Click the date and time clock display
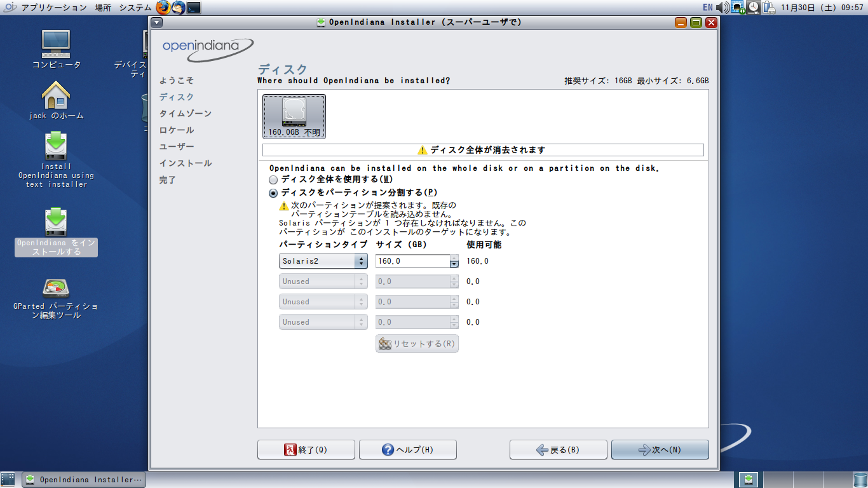868x488 pixels. pyautogui.click(x=822, y=8)
